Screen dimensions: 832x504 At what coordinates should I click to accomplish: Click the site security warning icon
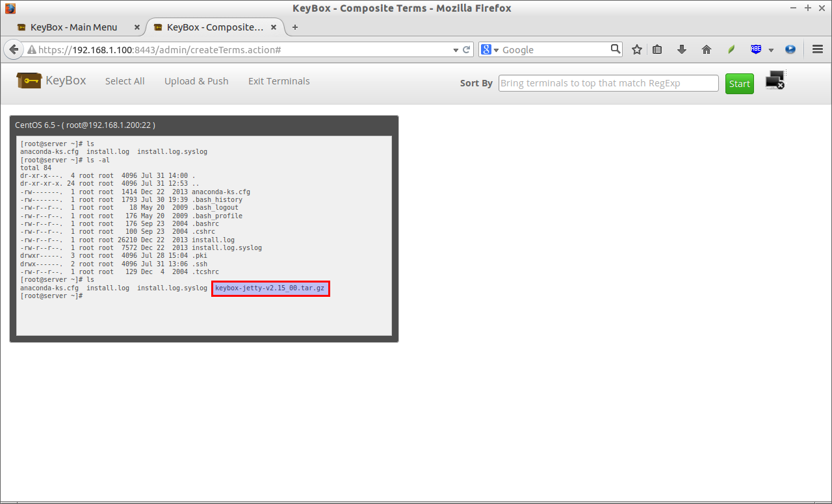[x=31, y=50]
